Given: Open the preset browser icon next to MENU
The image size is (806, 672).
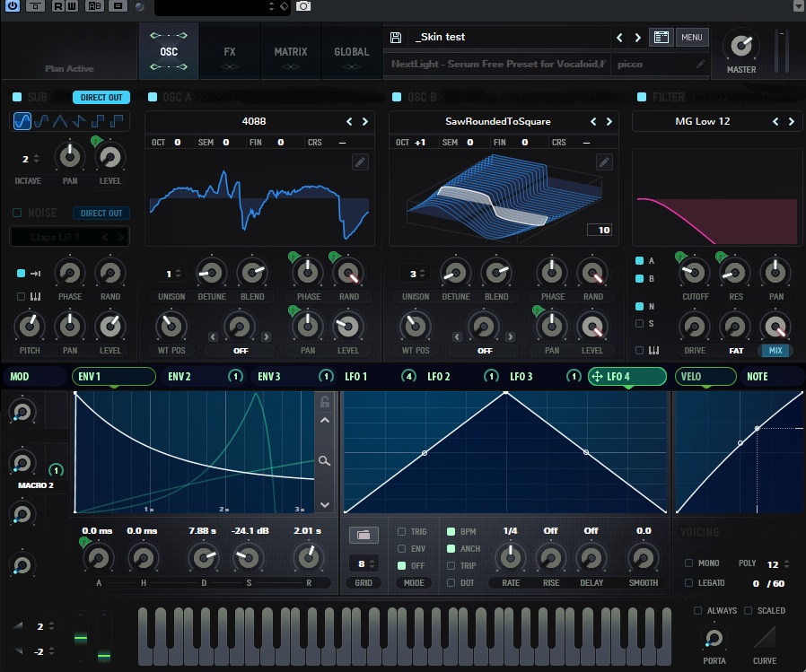Looking at the screenshot, I should [661, 37].
